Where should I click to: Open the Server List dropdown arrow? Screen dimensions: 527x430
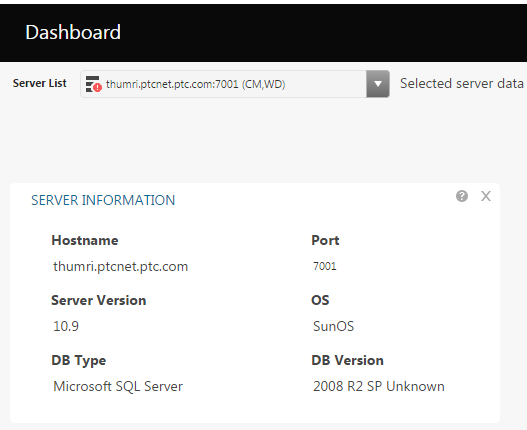(x=378, y=84)
